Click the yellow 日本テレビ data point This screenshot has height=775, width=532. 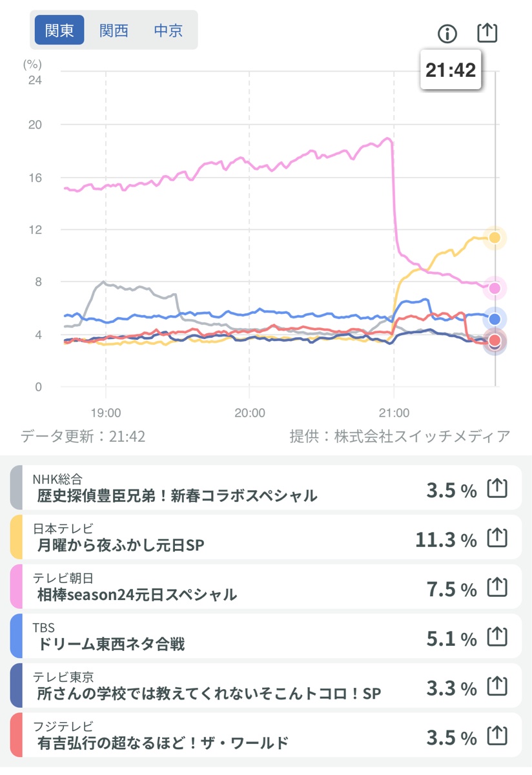pyautogui.click(x=495, y=238)
